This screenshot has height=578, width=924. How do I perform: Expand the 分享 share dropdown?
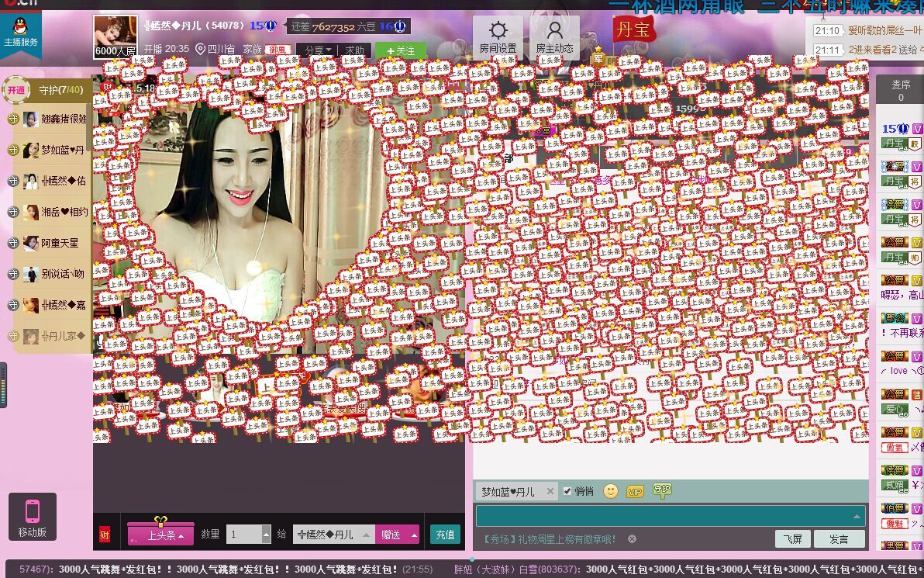pyautogui.click(x=319, y=50)
